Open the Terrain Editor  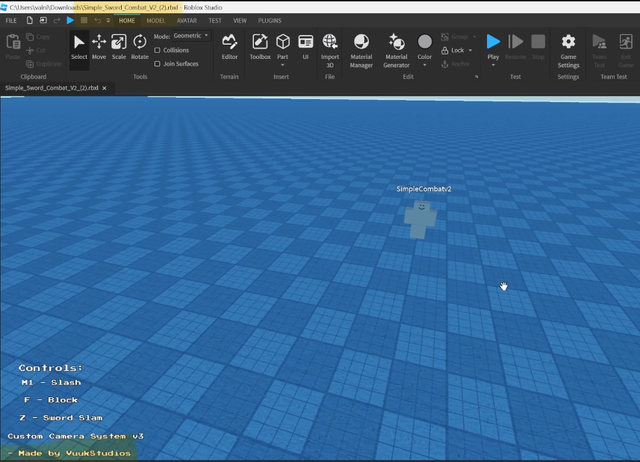[229, 47]
